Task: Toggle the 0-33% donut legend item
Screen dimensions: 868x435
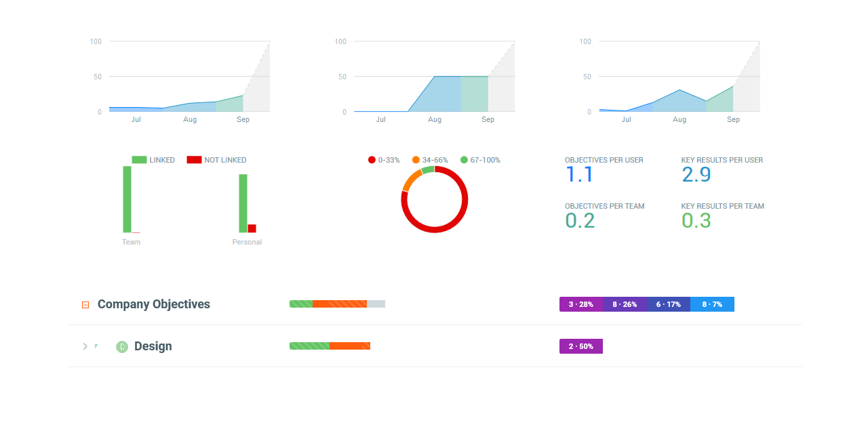Action: (x=384, y=160)
